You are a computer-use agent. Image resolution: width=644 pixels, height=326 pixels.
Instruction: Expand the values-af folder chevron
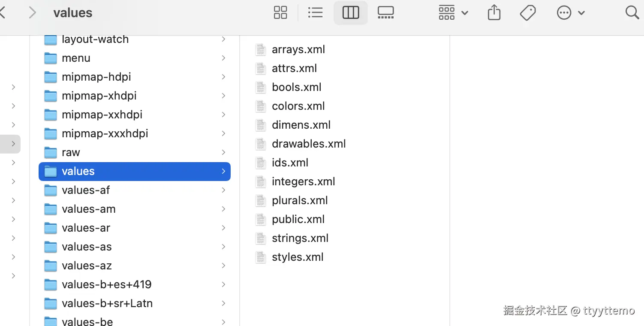click(223, 190)
